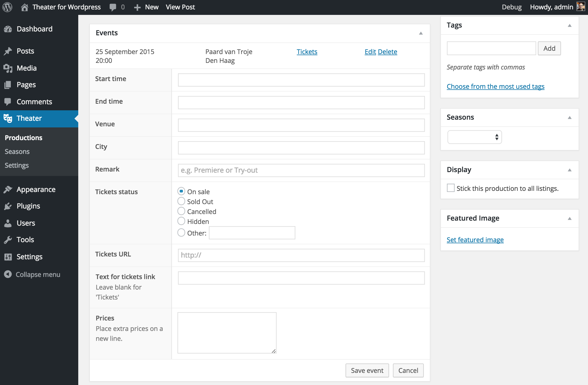Click the Save event button

[x=367, y=370]
